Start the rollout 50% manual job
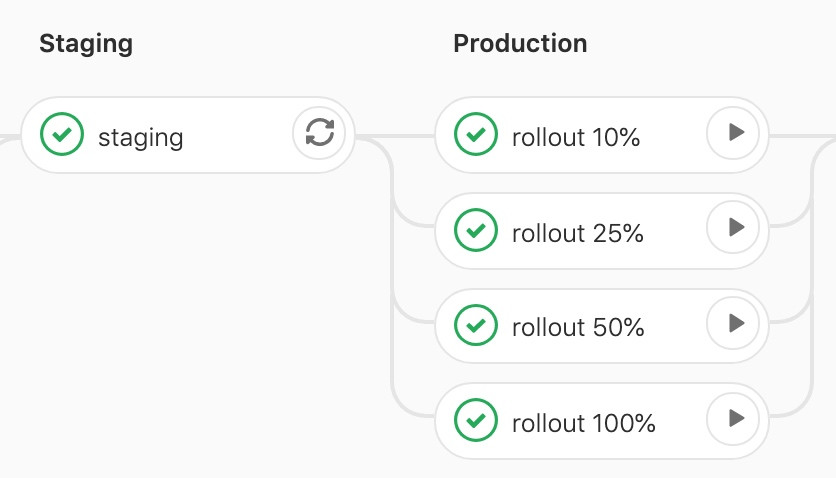The image size is (836, 478). 734,324
